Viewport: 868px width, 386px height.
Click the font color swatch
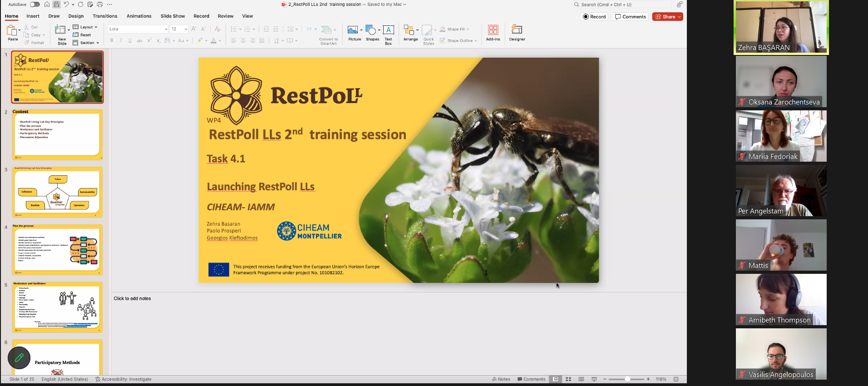point(213,40)
